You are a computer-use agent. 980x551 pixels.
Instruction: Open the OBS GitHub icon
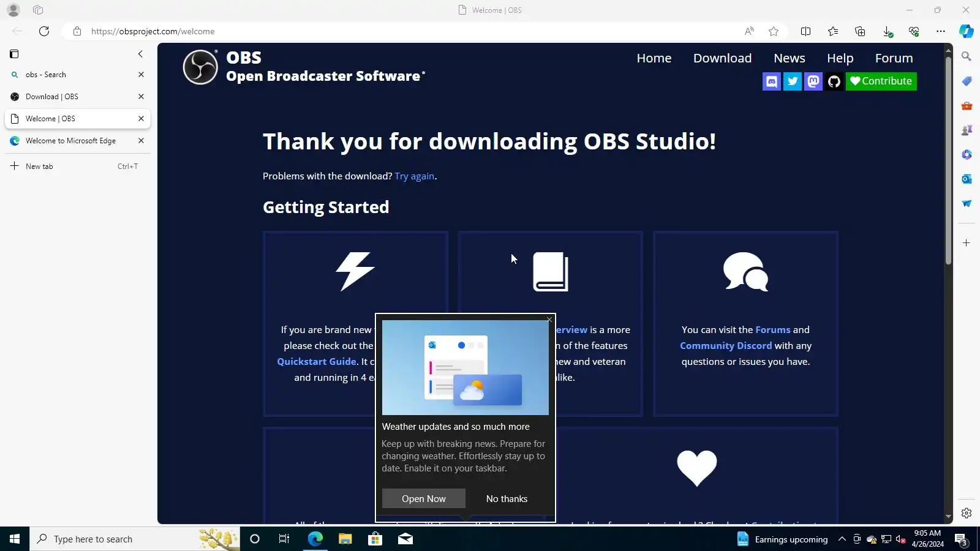834,81
